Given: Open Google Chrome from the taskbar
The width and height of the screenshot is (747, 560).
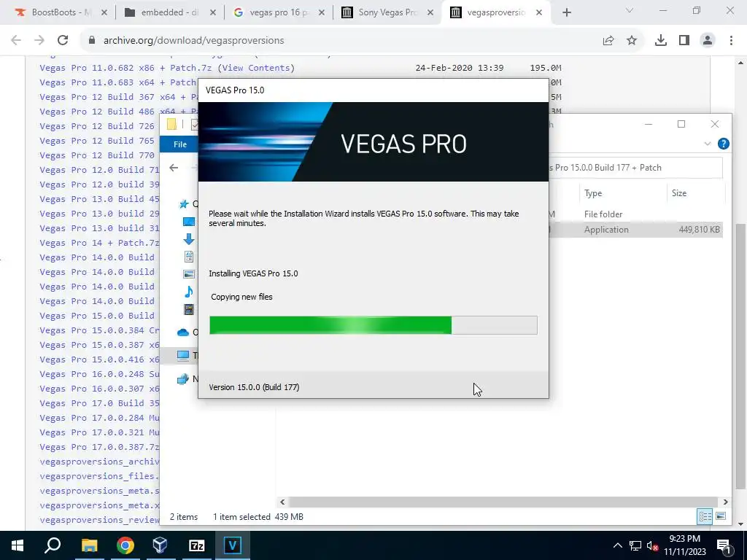Looking at the screenshot, I should (x=125, y=545).
